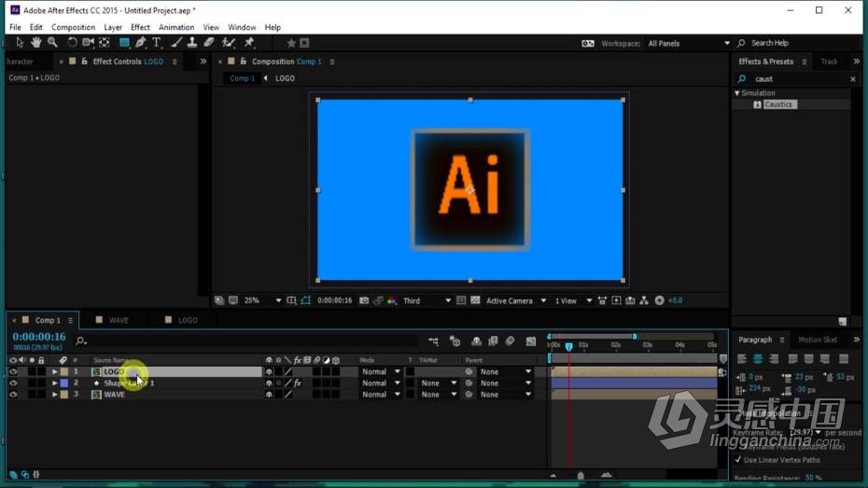
Task: Hide the LOGO layer eye toggle
Action: [13, 371]
